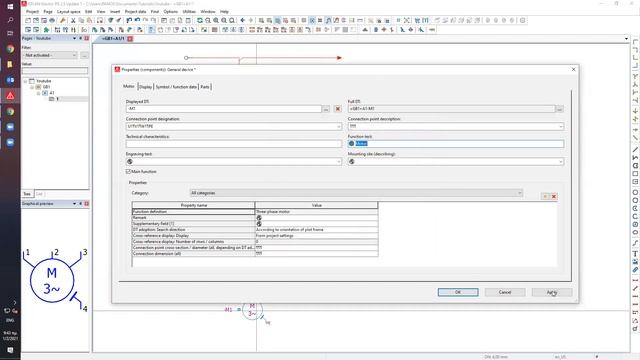This screenshot has width=640, height=360.
Task: Open the Graphical preview panel dropdown arrow
Action: pos(74,204)
